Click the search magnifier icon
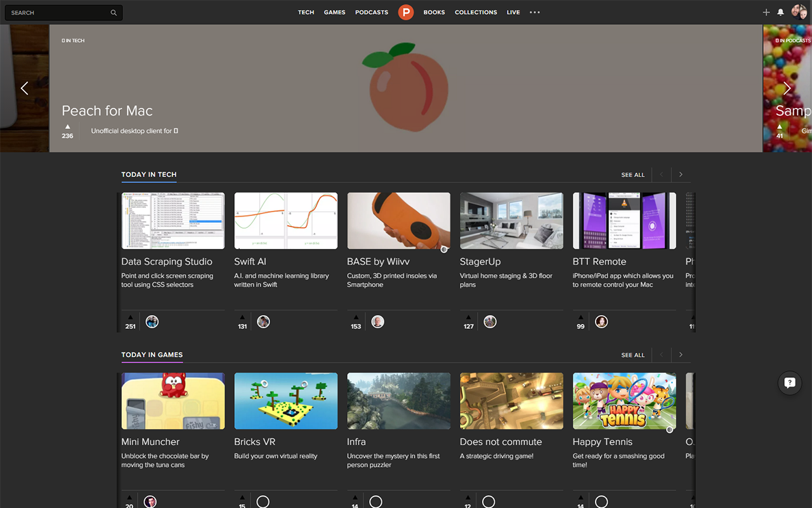The width and height of the screenshot is (812, 508). click(x=114, y=13)
